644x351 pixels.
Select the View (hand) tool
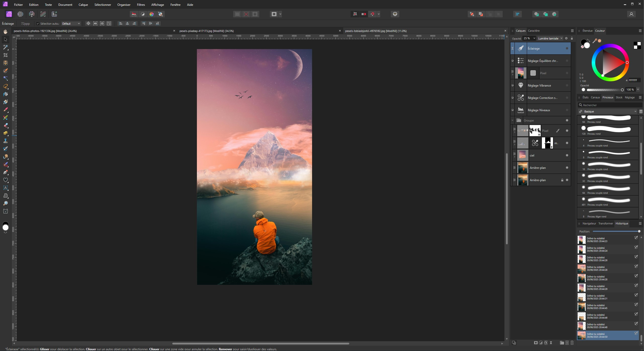pyautogui.click(x=6, y=32)
